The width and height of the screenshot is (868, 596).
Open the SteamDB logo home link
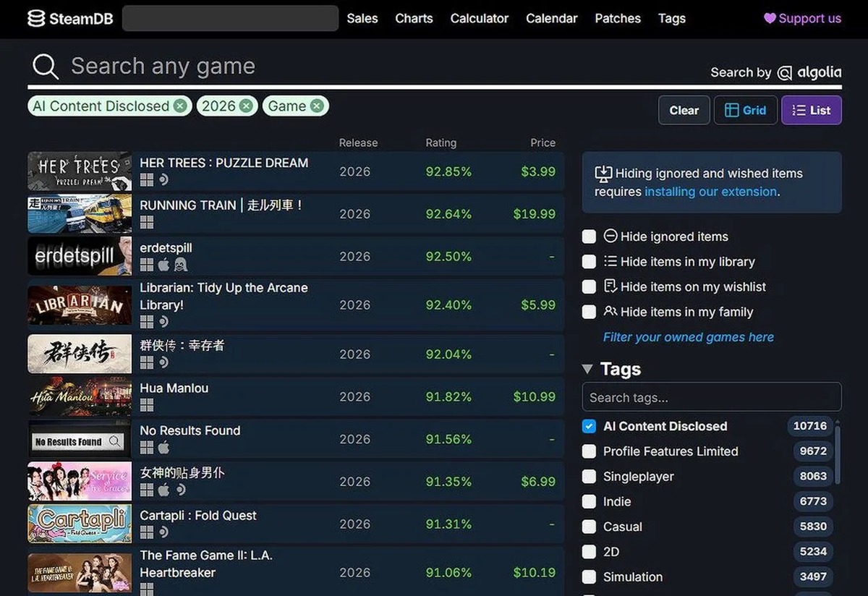coord(70,18)
